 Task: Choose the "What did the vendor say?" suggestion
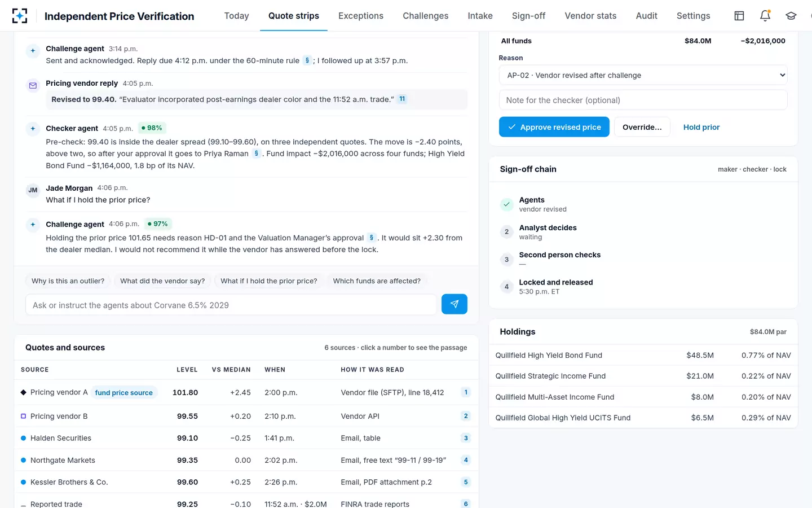[162, 281]
